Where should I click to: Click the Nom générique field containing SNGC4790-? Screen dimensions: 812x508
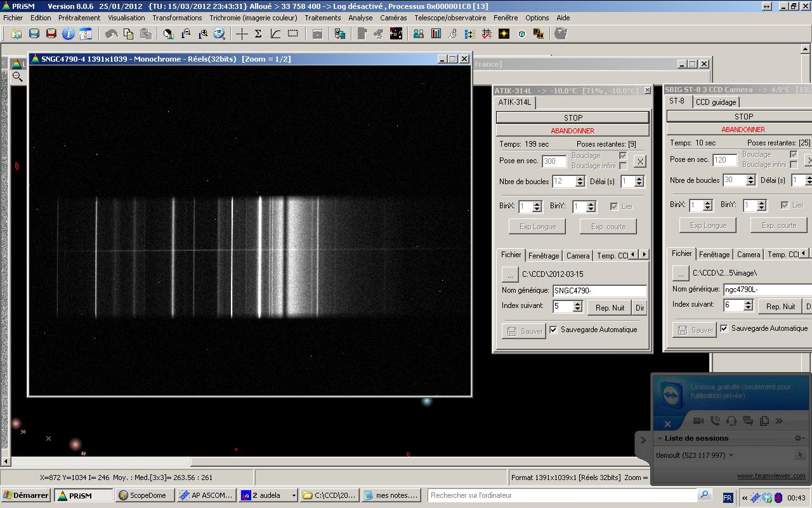(x=599, y=291)
